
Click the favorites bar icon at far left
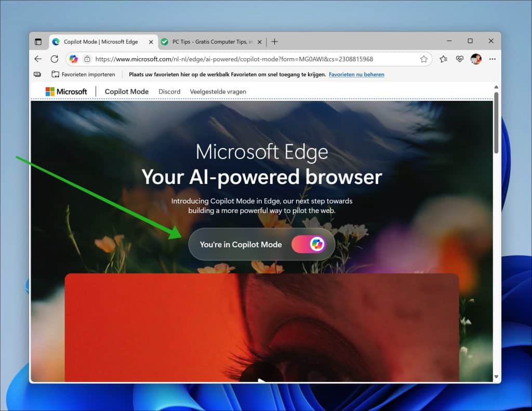coord(37,74)
